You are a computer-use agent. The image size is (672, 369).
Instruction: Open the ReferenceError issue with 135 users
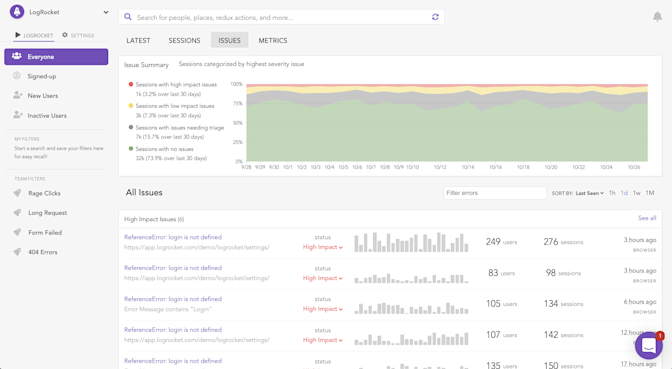pos(173,361)
